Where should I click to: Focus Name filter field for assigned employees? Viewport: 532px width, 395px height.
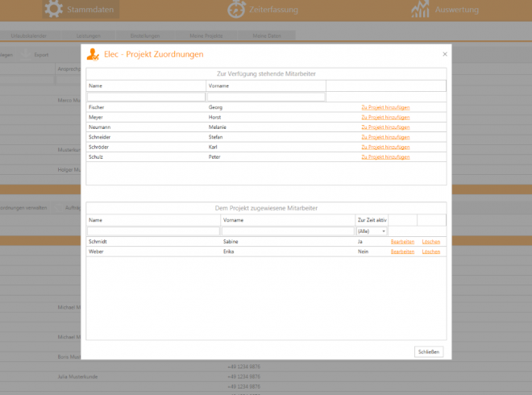153,231
